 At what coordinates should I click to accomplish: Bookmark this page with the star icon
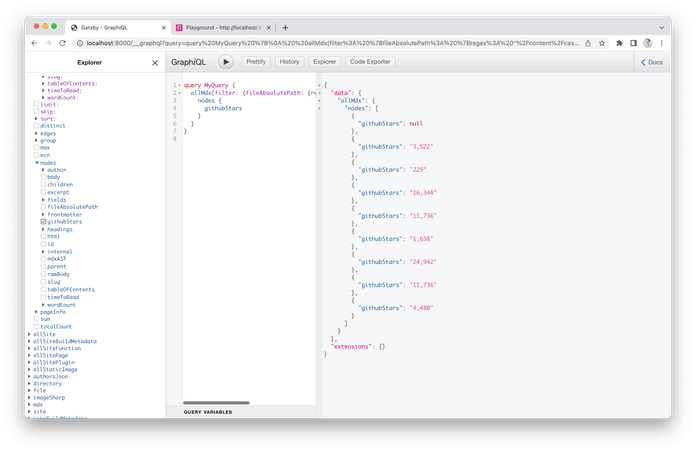coord(604,43)
